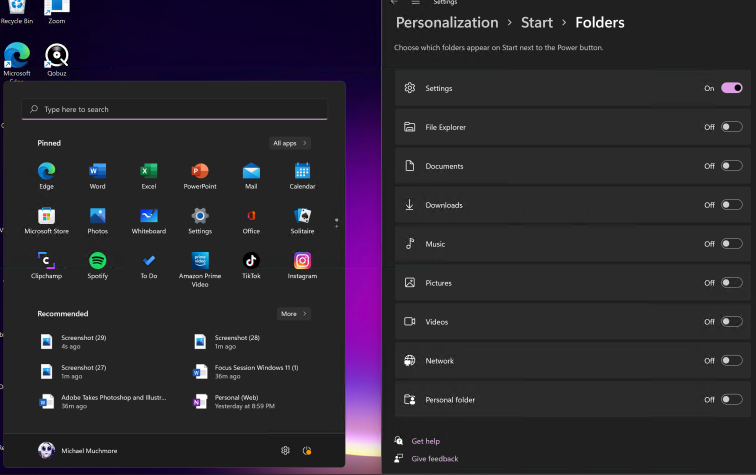Launch the TikTok pinned app
The height and width of the screenshot is (475, 756).
coord(251,261)
